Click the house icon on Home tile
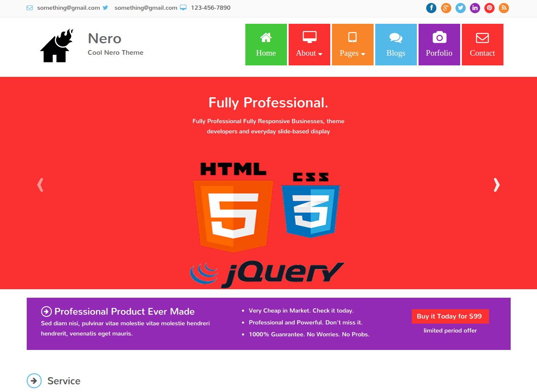537x392 pixels. [x=266, y=37]
